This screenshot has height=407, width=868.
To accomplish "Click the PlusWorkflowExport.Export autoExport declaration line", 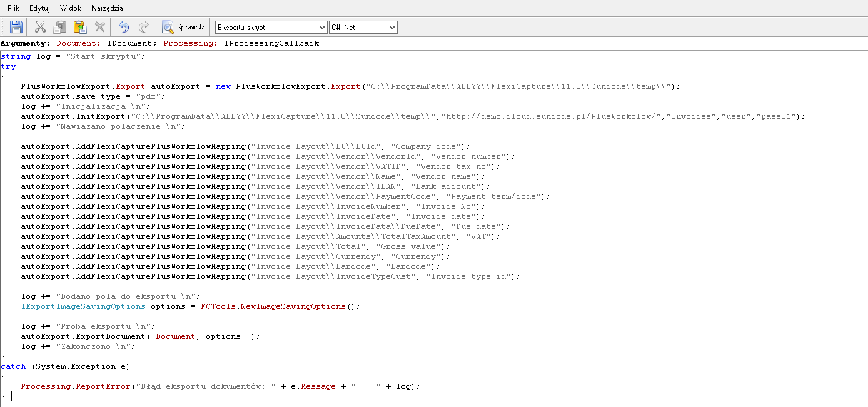I will tap(350, 86).
